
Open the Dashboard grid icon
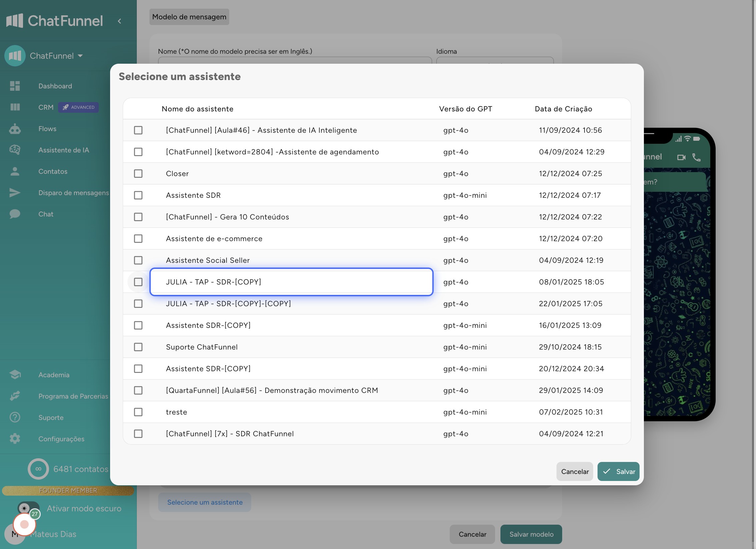coord(15,86)
